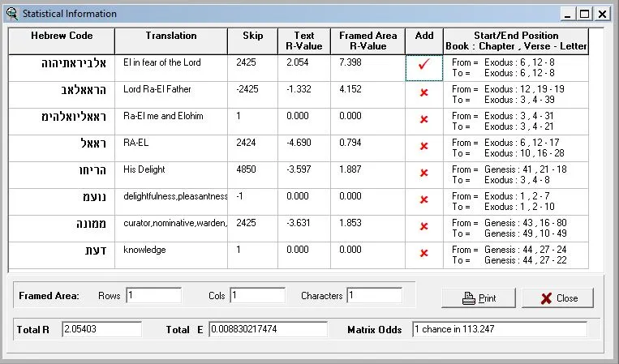Click red X for Ra-El me and Elohim

[423, 120]
